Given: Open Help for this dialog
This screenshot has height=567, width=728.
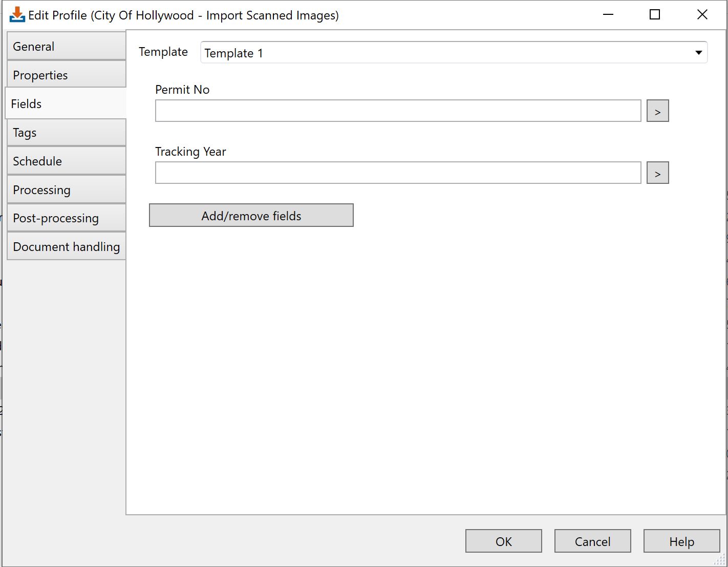Looking at the screenshot, I should point(681,541).
